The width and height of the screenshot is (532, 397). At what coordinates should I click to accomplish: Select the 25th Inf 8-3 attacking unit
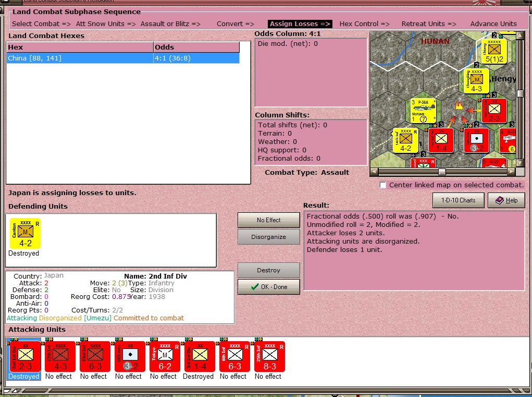point(270,357)
